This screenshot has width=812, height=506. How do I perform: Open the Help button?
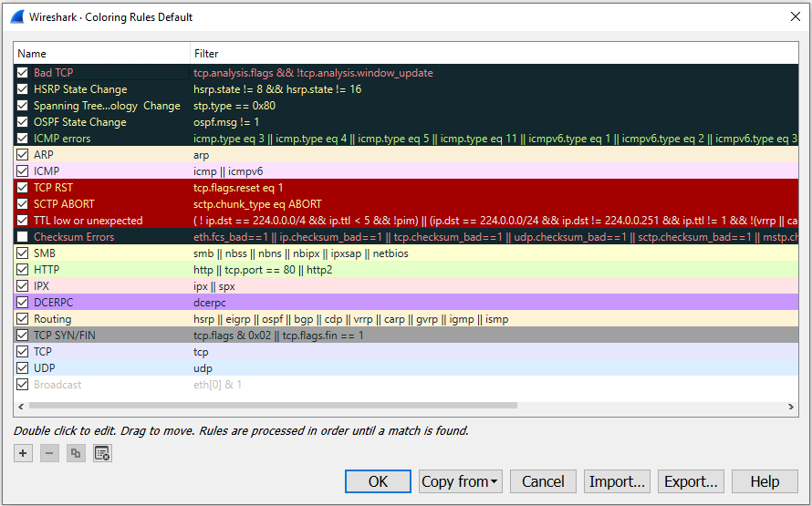(x=765, y=481)
